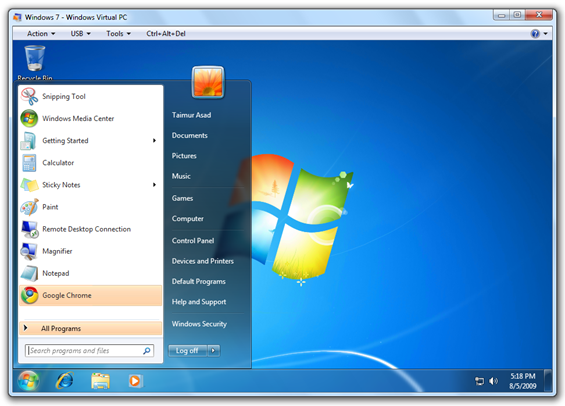The width and height of the screenshot is (565, 406).
Task: Open the Action dropdown menu
Action: coord(41,34)
